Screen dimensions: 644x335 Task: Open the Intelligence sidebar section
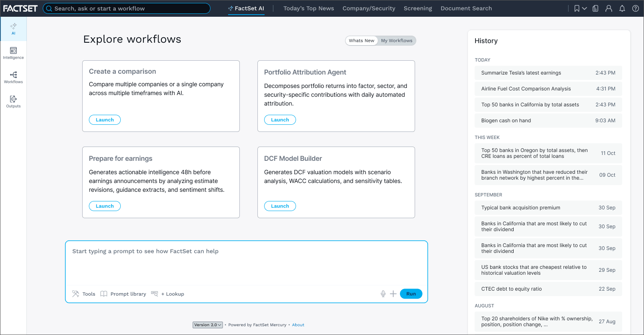pyautogui.click(x=13, y=53)
